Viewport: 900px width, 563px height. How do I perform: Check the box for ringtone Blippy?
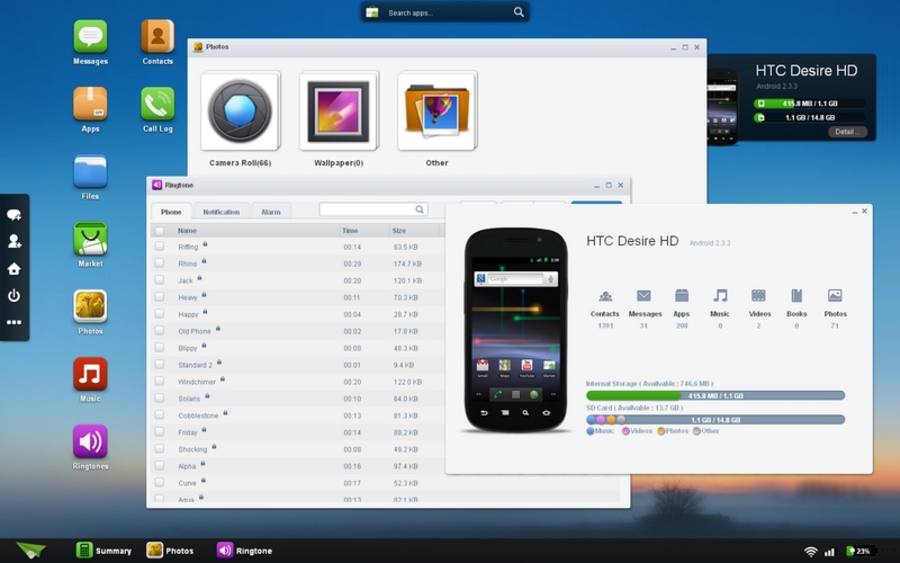[x=159, y=347]
